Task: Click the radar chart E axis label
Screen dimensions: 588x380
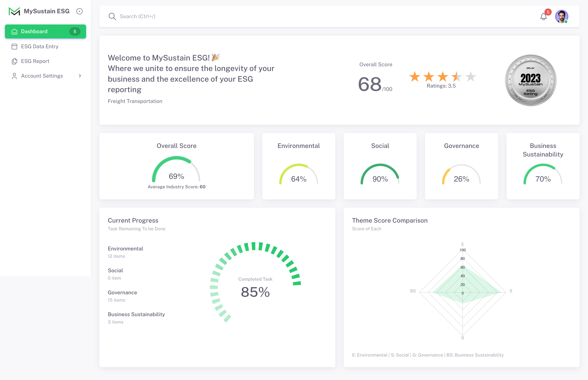Action: coord(463,244)
